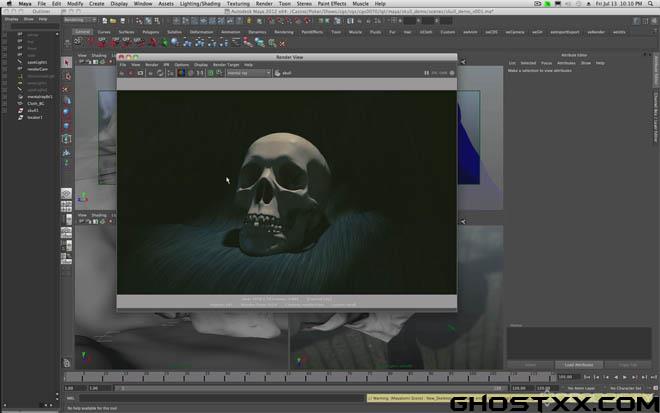Switch to four view layout

66,206
